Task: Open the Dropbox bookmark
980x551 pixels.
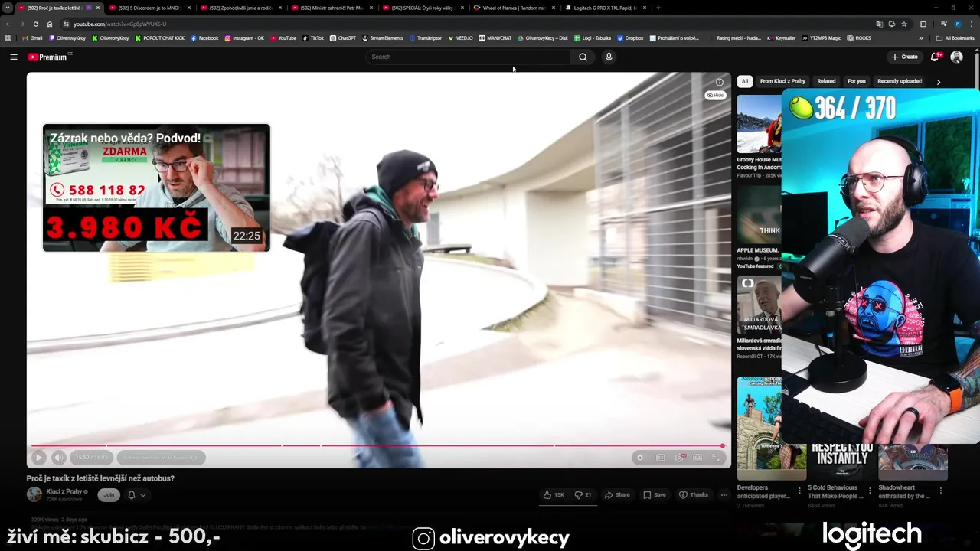Action: pos(630,37)
